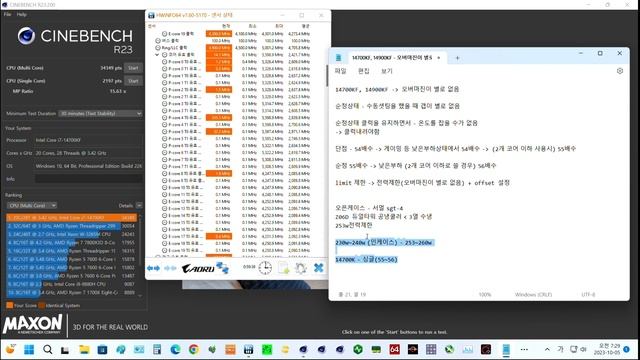The width and height of the screenshot is (640, 360).
Task: Open the red 64 app on taskbar
Action: click(x=394, y=350)
